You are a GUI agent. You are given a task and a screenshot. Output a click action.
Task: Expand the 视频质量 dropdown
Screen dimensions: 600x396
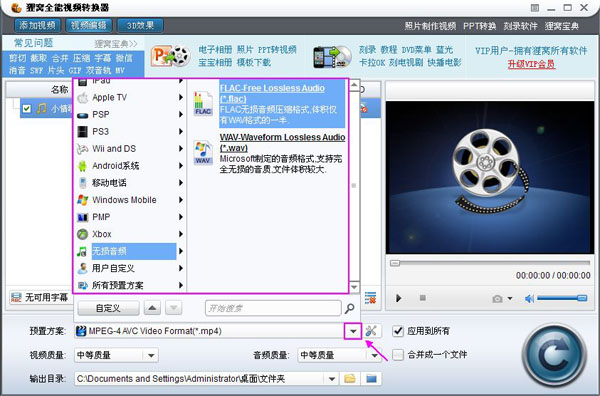point(151,355)
